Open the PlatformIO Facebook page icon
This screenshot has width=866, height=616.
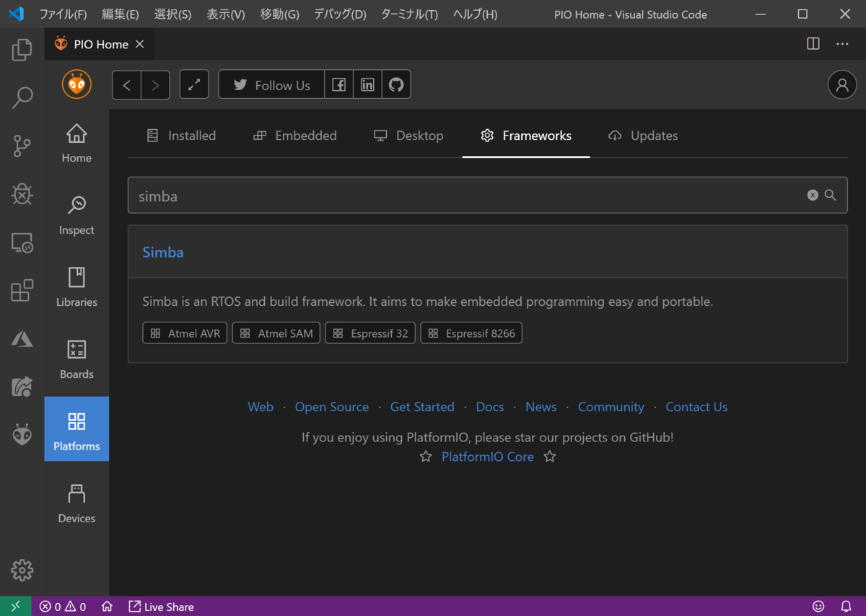click(x=338, y=85)
